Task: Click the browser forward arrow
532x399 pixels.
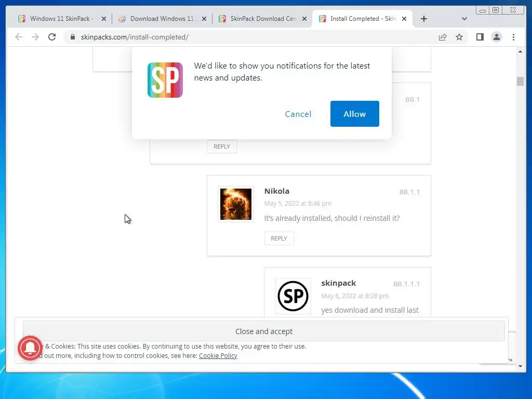Action: tap(35, 37)
